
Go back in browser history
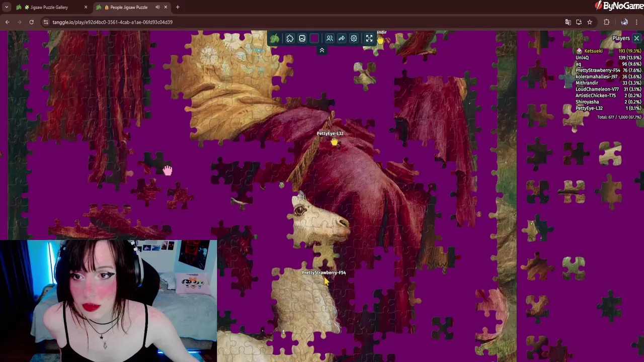[7, 22]
